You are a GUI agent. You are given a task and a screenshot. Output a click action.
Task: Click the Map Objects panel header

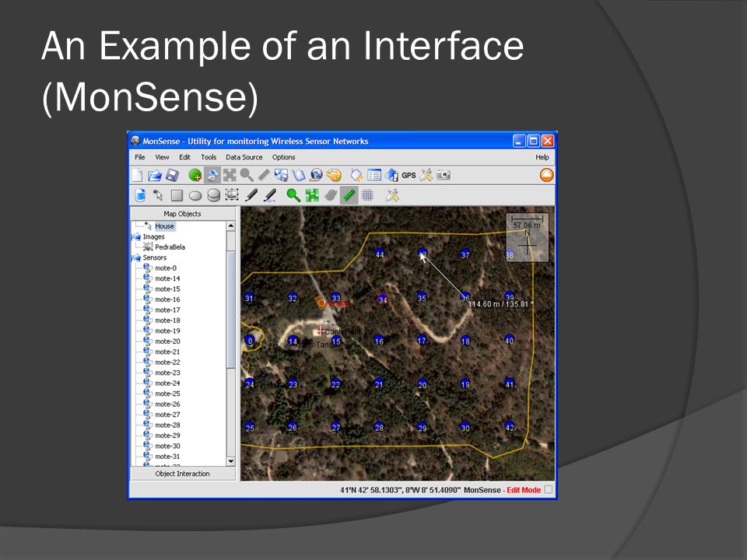coord(182,214)
